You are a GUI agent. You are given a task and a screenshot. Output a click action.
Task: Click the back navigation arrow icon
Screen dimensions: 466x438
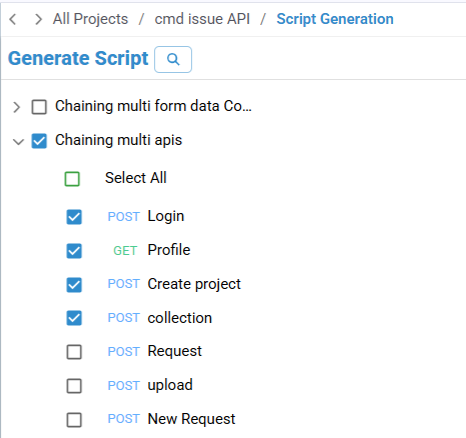(x=13, y=19)
